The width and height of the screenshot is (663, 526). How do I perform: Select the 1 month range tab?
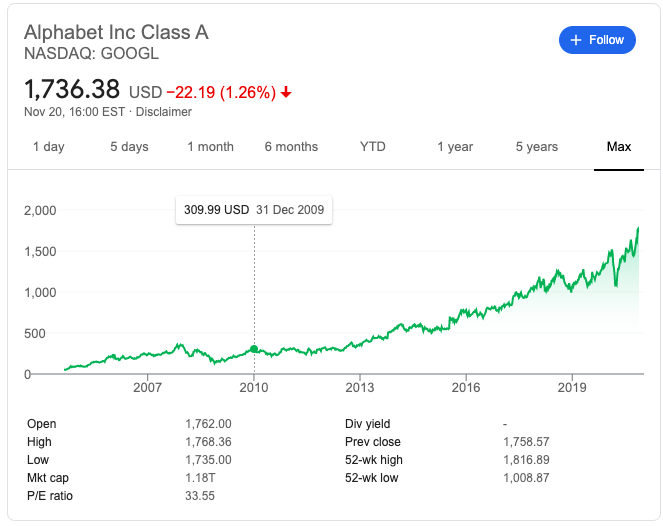click(210, 147)
